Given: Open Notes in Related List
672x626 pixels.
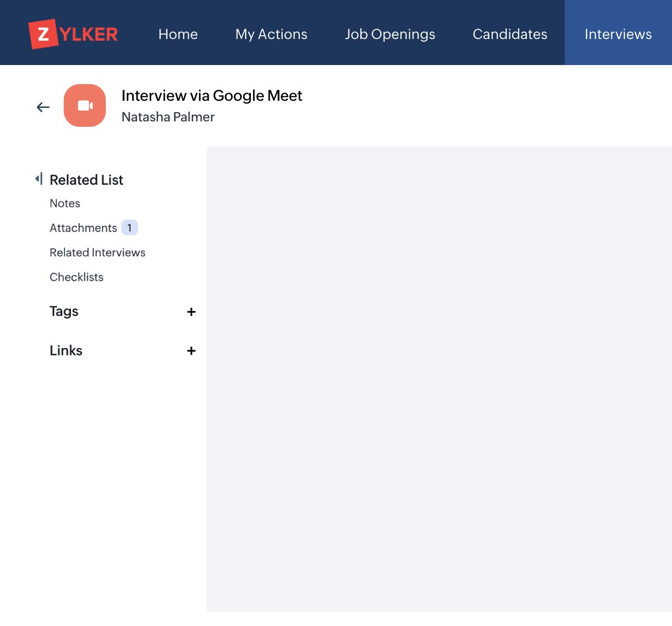Looking at the screenshot, I should tap(65, 203).
